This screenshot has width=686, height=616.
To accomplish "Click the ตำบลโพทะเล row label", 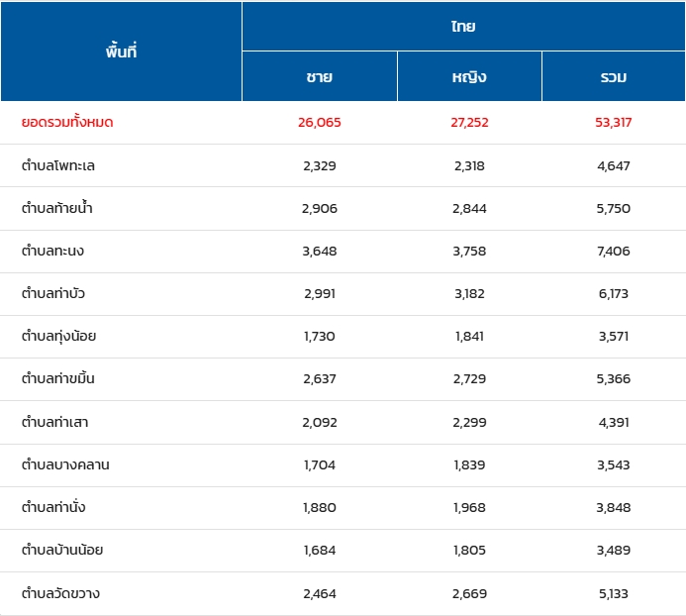I will [58, 165].
